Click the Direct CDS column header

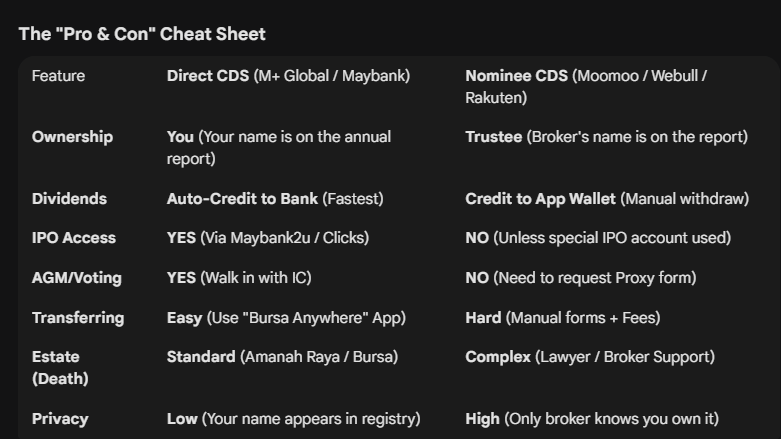pos(288,76)
